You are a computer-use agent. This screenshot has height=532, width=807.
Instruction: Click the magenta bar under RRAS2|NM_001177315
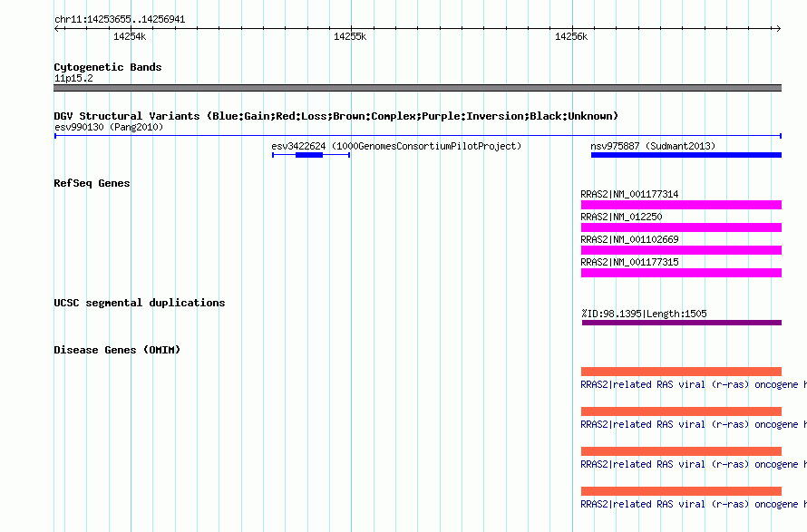point(682,273)
